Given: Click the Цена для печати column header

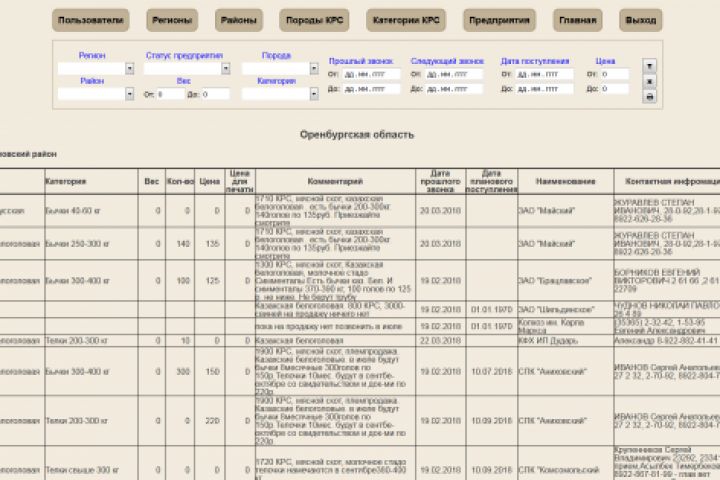Looking at the screenshot, I should tap(240, 181).
